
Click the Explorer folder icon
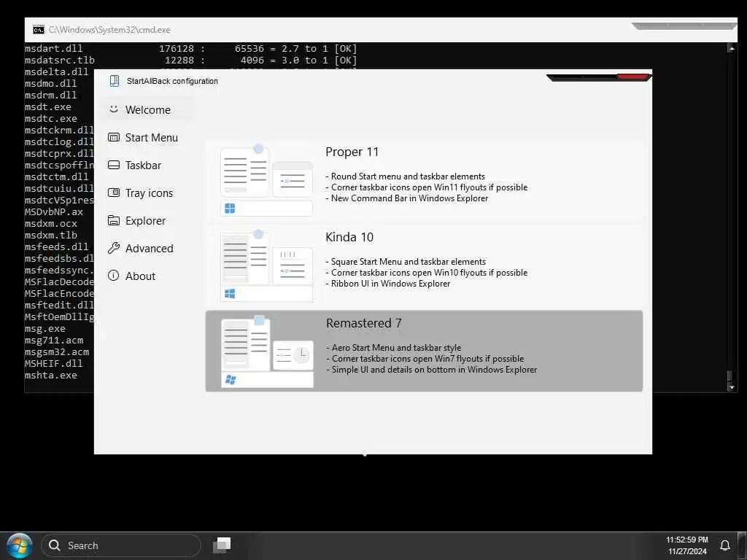(x=113, y=220)
